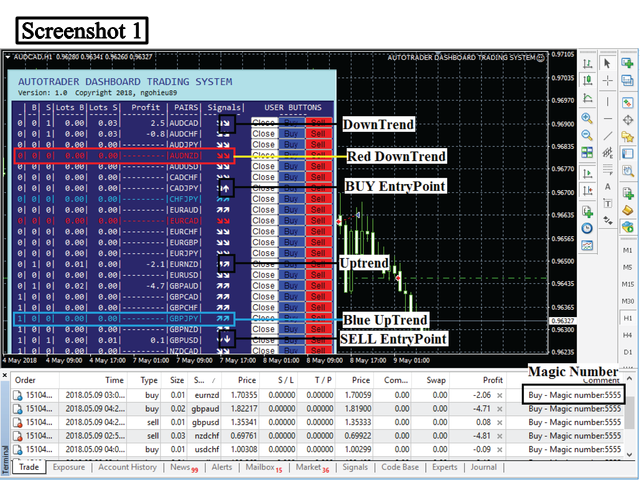Select the text label tool
This screenshot has width=640, height=480.
(607, 203)
